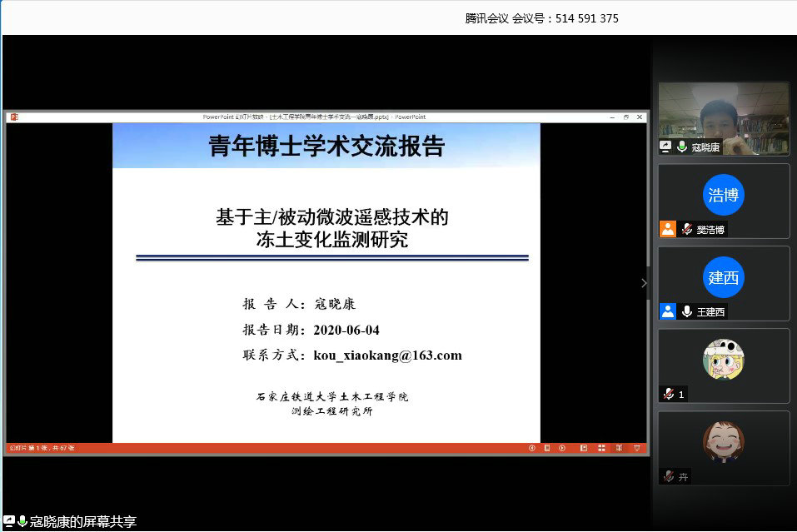Click the 寇晓康的屏幕共享 sharing label

(82, 522)
